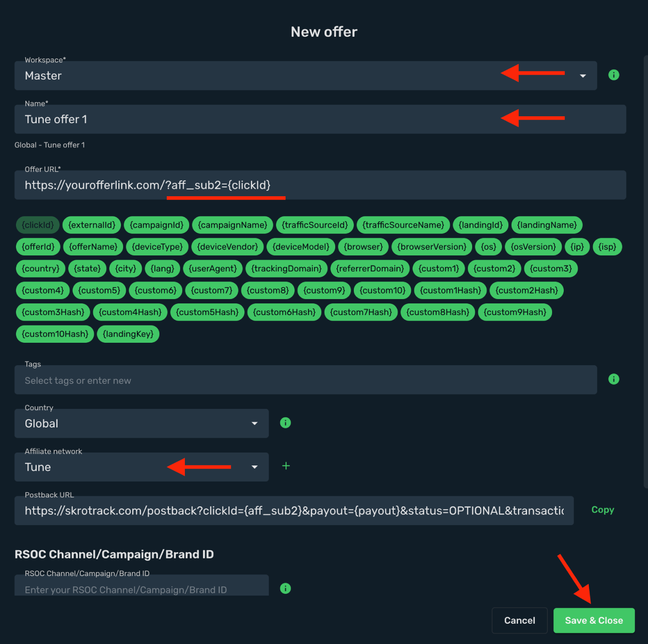Click the Cancel button
The height and width of the screenshot is (644, 648).
(520, 621)
